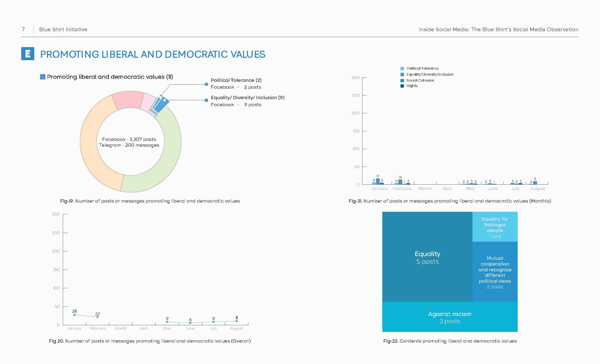Click the June data point labeled 6
Image resolution: width=600 pixels, height=364 pixels.
coord(190,323)
